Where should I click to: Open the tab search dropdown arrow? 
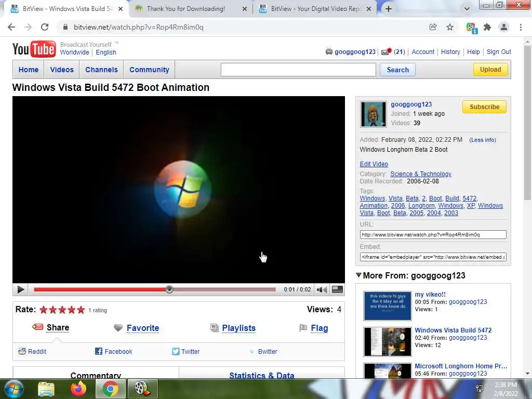(467, 9)
